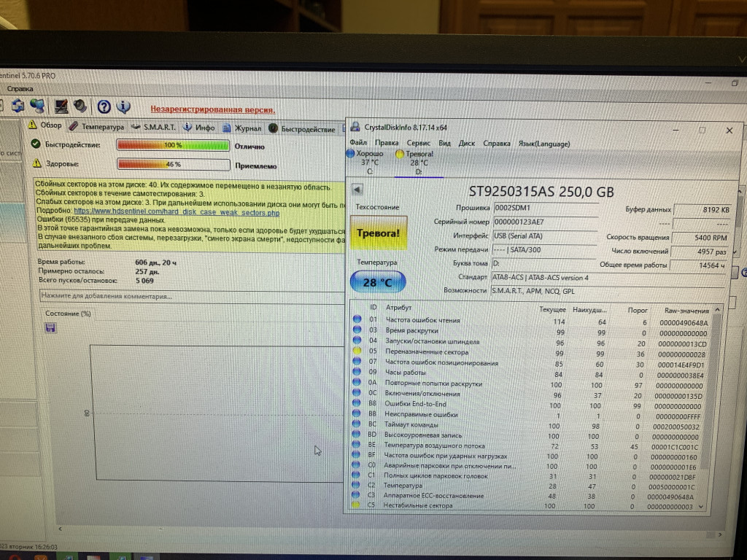Open the Вид menu in CrystalDiskInfo

click(444, 143)
